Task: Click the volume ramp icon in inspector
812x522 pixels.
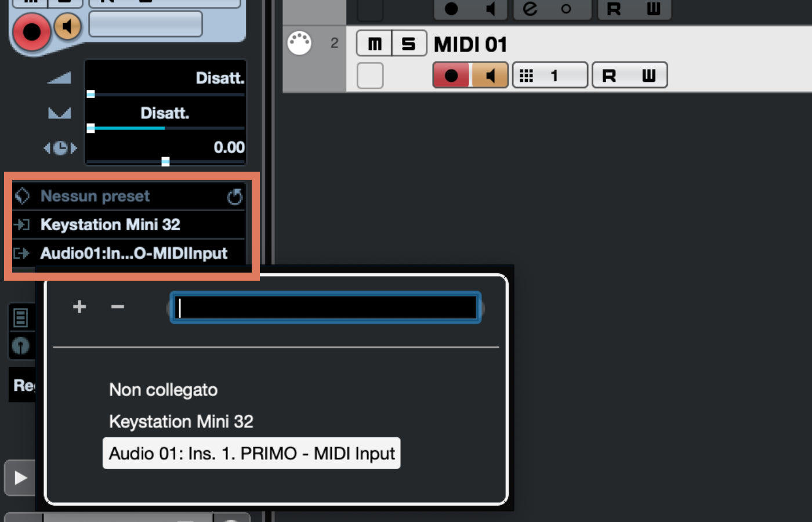Action: pos(59,77)
